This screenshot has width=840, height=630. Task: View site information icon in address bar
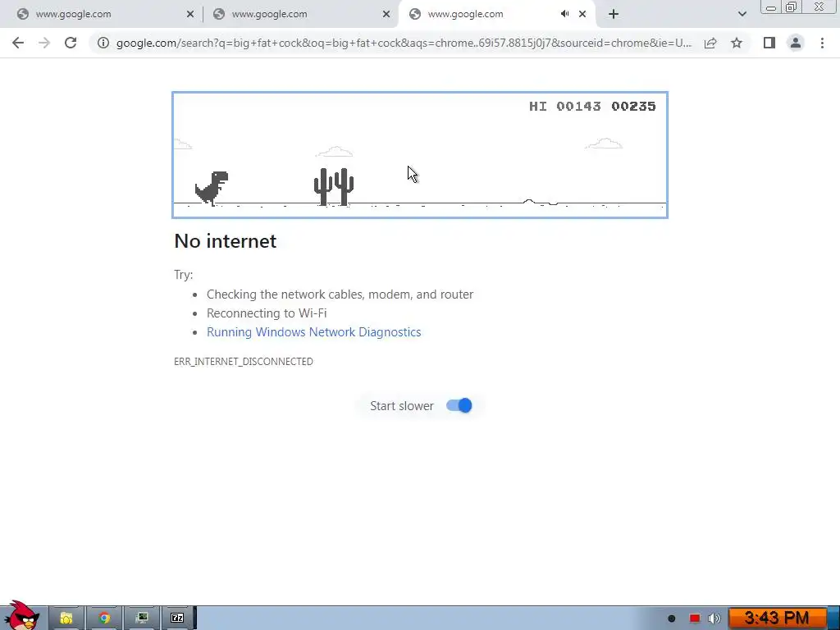[x=103, y=43]
